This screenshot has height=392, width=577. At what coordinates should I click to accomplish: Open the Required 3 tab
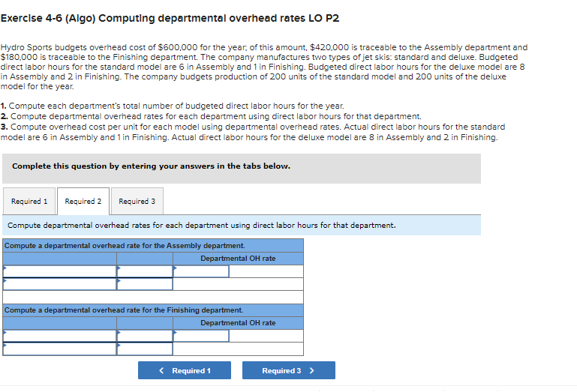[x=137, y=201]
